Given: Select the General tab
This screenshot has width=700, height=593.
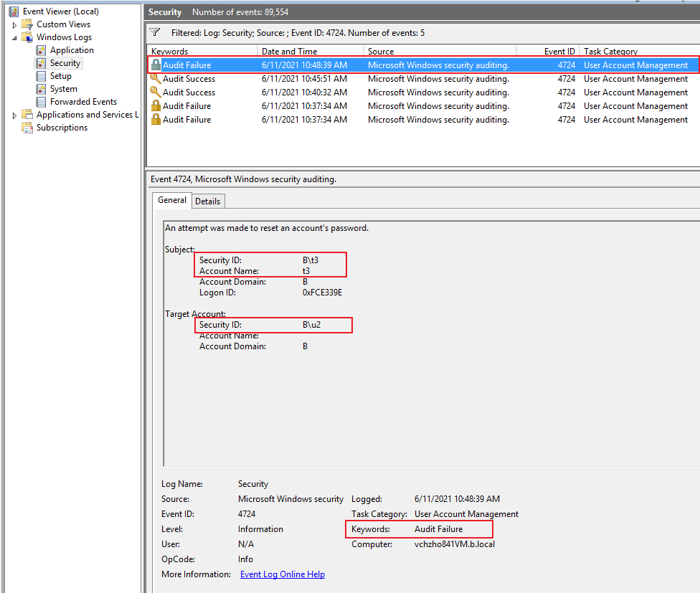Looking at the screenshot, I should (x=171, y=201).
